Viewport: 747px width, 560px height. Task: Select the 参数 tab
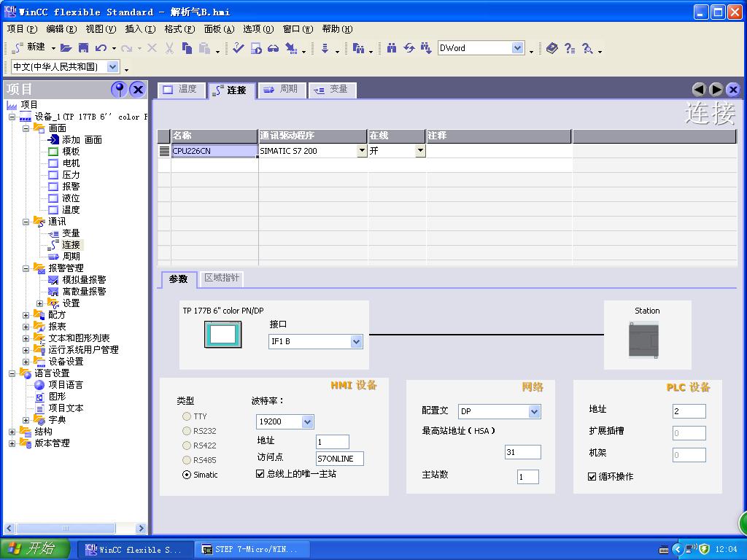[178, 279]
